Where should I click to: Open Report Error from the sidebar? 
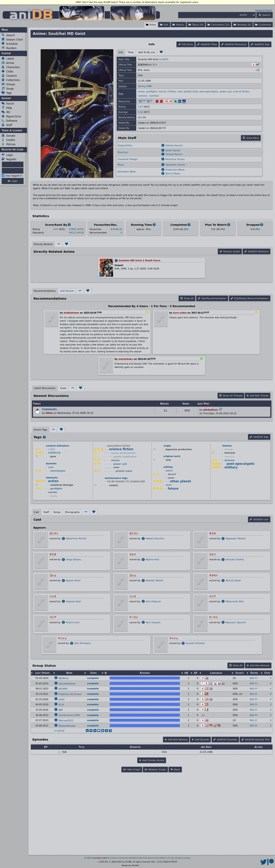point(13,116)
